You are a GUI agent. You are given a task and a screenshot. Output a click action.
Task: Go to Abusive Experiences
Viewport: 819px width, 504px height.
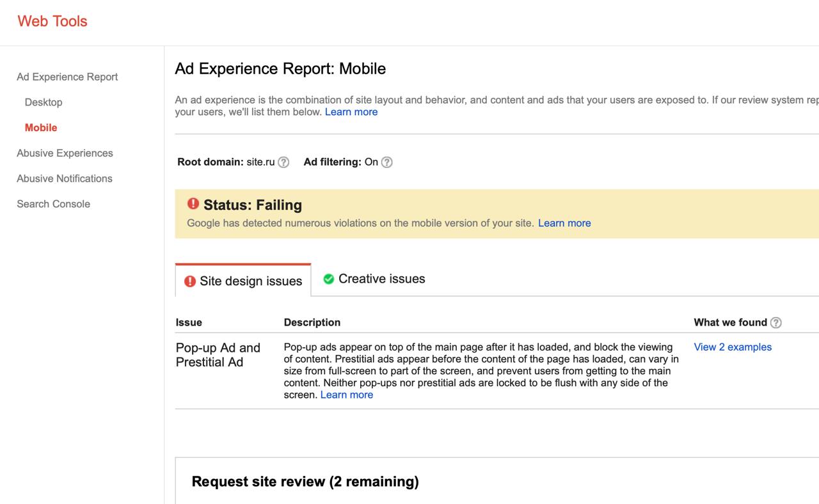[65, 154]
